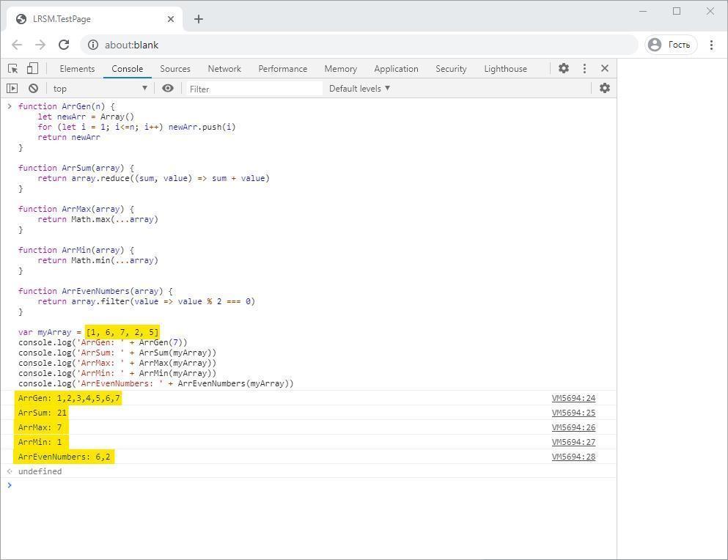728x560 pixels.
Task: Expand the Default levels dropdown
Action: click(x=359, y=88)
